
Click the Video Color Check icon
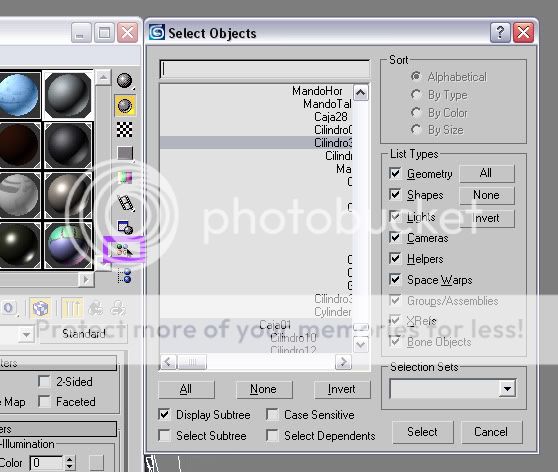click(x=125, y=177)
